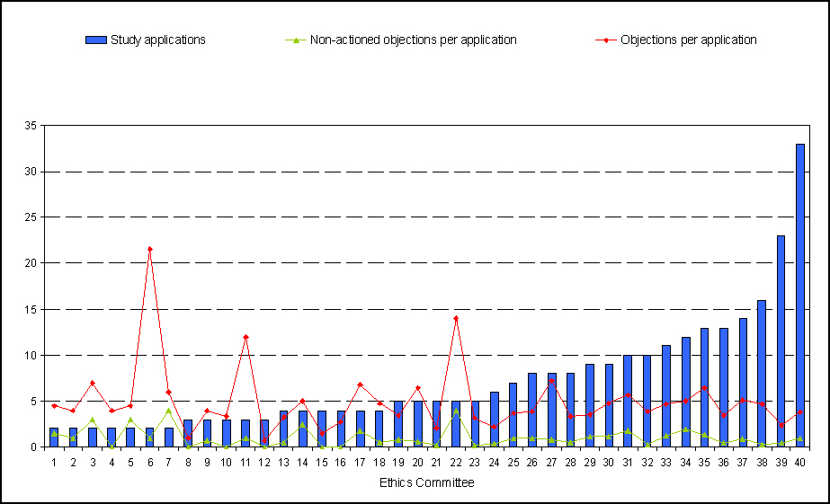
Task: Click the 0 label on the vertical axis
Action: [32, 447]
